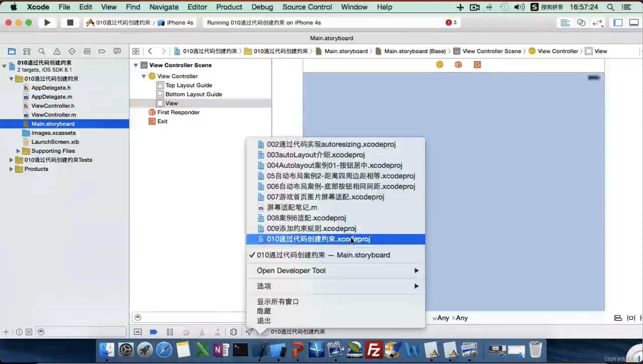Step out in the debug bar

218,332
